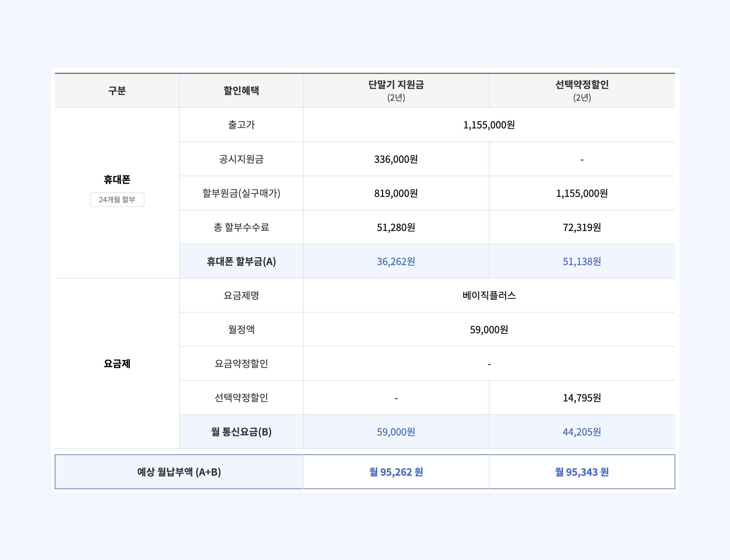Select the 할부원금(실구매가) row label

coord(241,193)
